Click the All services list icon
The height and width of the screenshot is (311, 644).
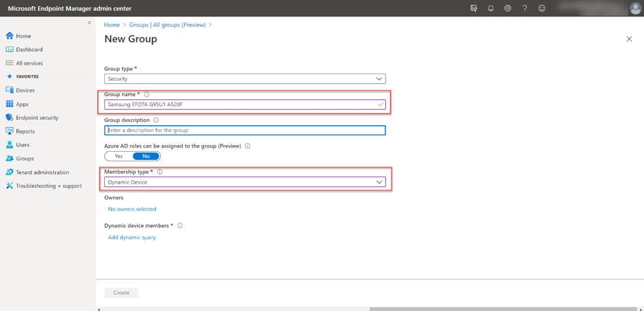(10, 63)
